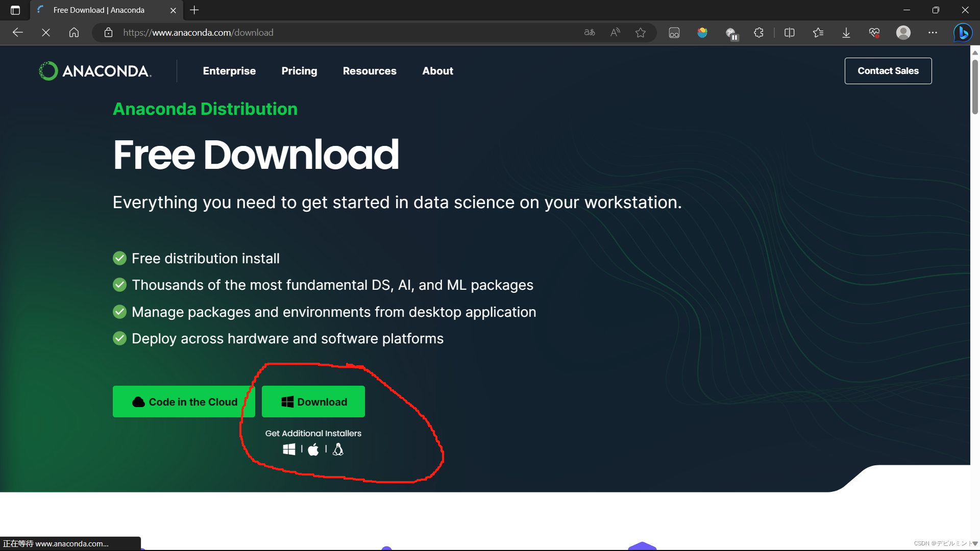Viewport: 980px width, 551px height.
Task: Select the Apple installer icon under Download
Action: 313,449
